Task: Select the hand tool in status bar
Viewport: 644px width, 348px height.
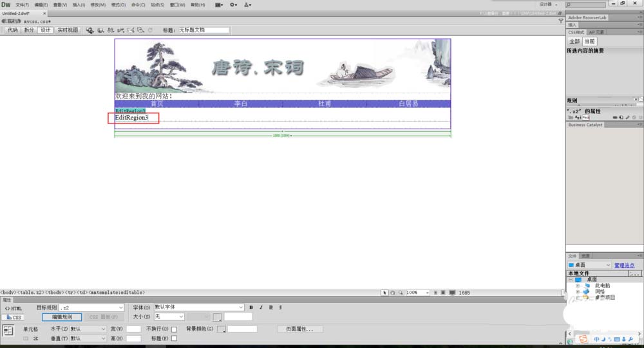Action: point(392,293)
